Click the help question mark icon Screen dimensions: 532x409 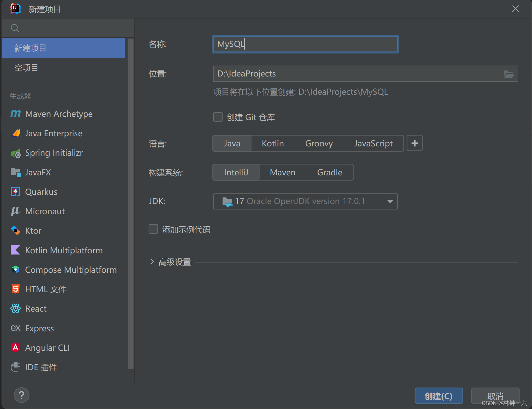point(21,395)
